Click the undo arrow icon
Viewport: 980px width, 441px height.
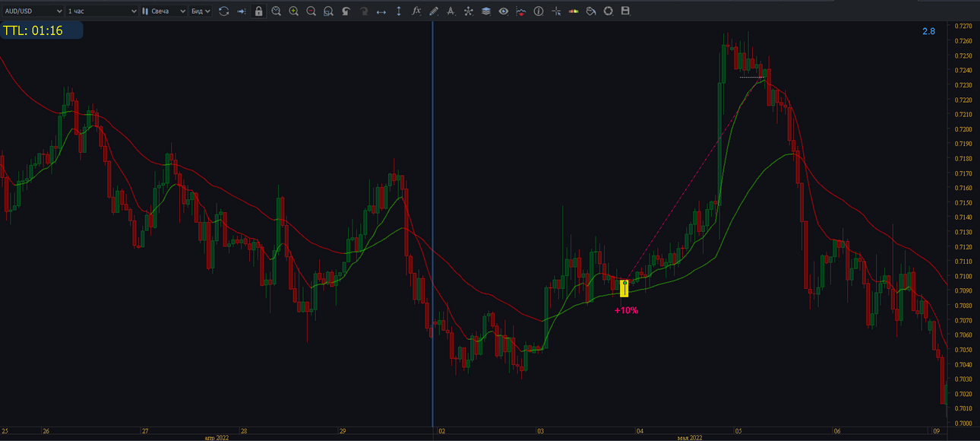point(346,11)
